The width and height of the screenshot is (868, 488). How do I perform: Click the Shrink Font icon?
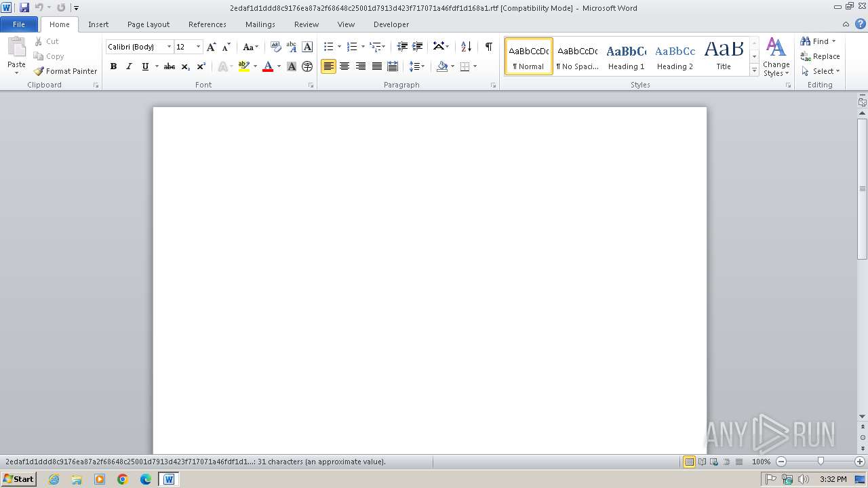226,47
